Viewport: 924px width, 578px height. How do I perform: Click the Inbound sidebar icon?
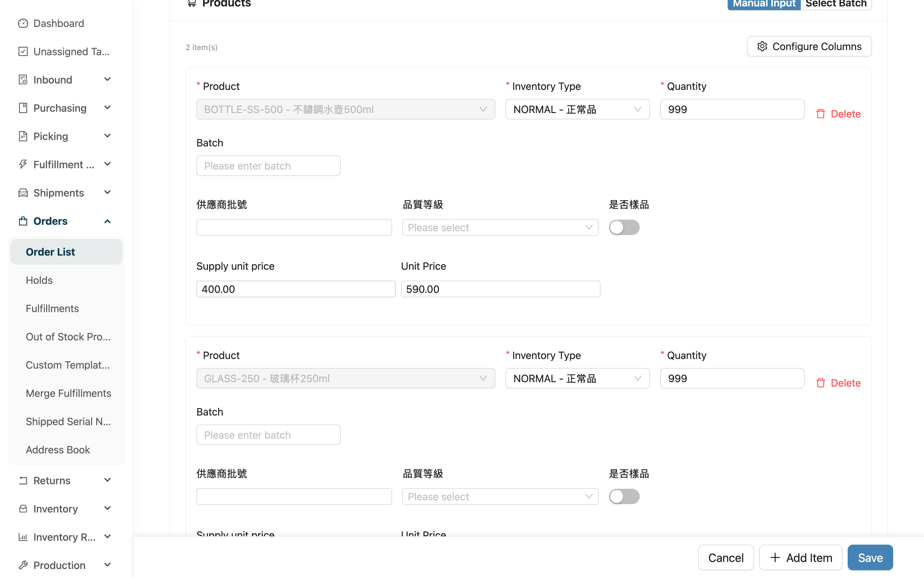click(x=23, y=80)
